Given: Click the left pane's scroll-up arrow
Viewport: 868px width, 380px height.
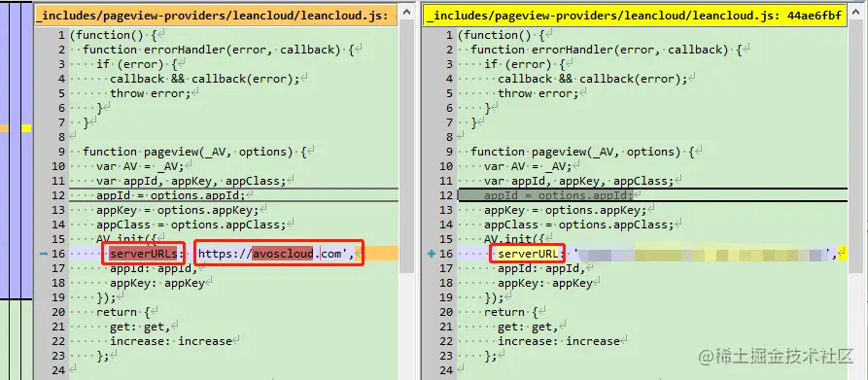Looking at the screenshot, I should 407,14.
